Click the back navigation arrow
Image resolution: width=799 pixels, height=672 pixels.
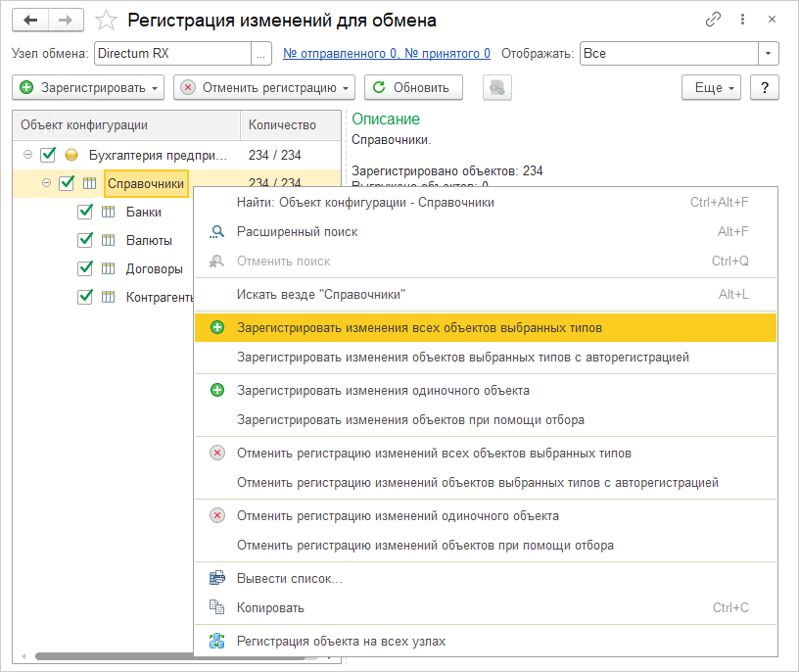pos(30,21)
